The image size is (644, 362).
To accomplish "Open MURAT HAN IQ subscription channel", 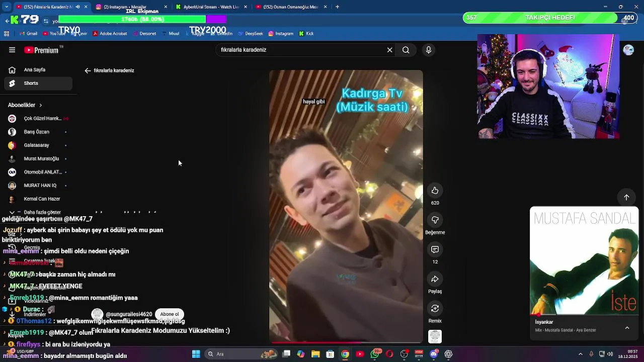I will (38, 186).
